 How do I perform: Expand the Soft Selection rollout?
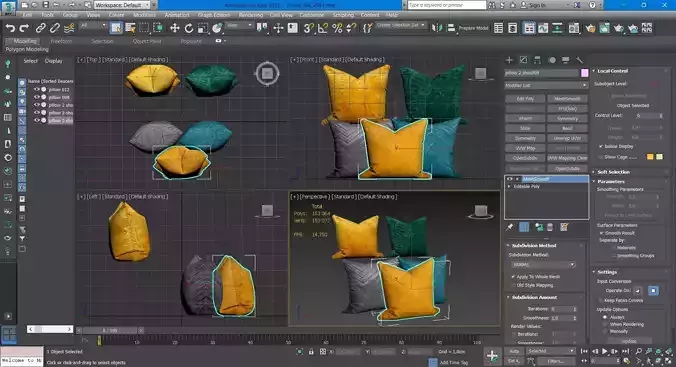point(613,172)
